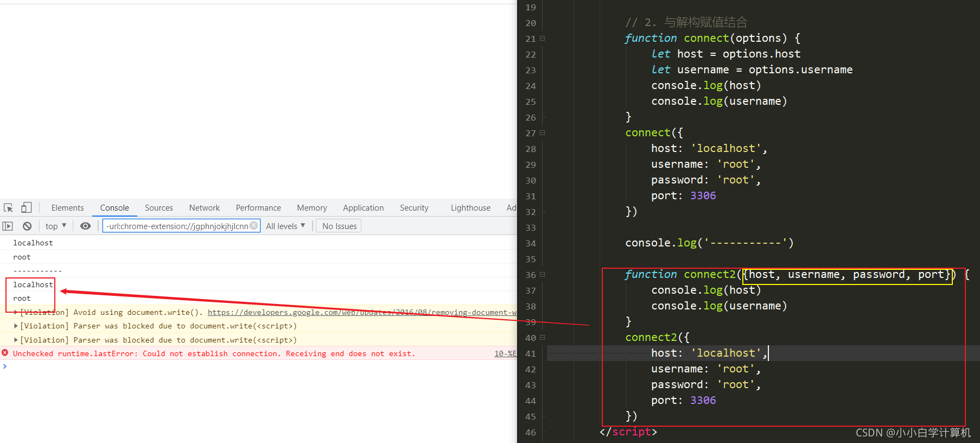Expand the first Parser was blocked violation

point(16,326)
